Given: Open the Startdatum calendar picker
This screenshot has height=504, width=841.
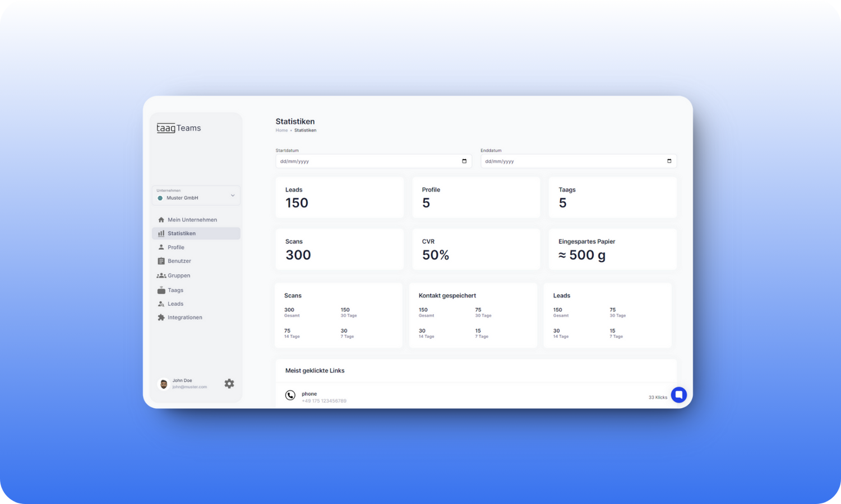Looking at the screenshot, I should pyautogui.click(x=464, y=161).
